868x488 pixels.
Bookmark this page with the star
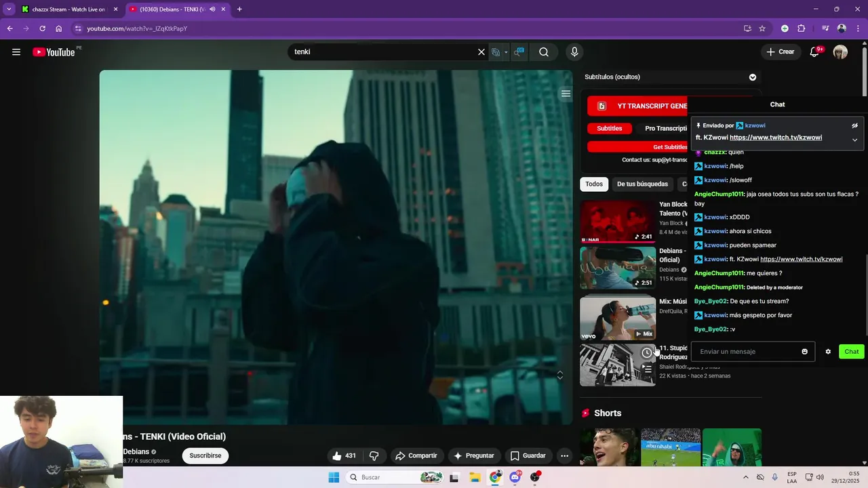click(762, 28)
